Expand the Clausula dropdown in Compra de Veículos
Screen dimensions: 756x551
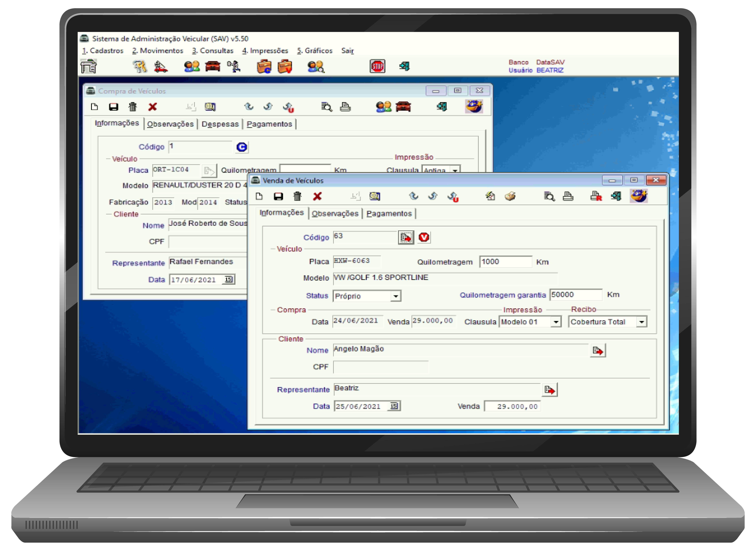[455, 170]
